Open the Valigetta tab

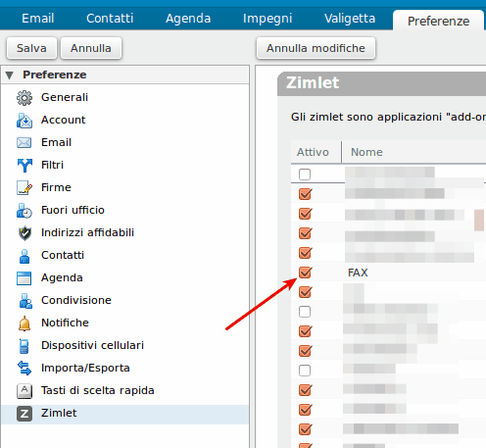click(350, 19)
